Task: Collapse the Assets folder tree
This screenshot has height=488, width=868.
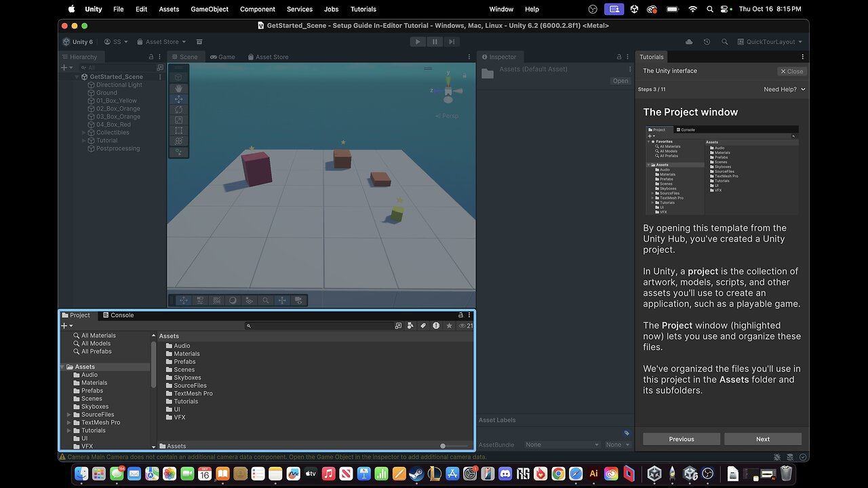Action: pos(62,367)
